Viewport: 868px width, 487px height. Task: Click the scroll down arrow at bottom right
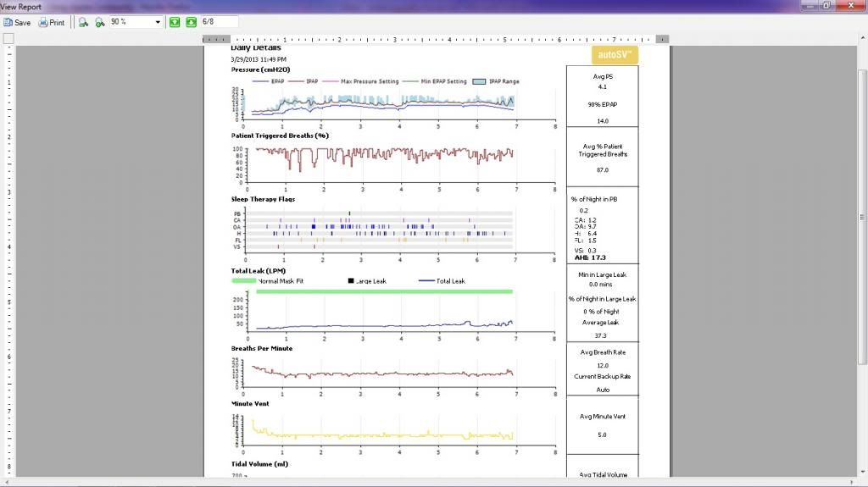pyautogui.click(x=862, y=472)
